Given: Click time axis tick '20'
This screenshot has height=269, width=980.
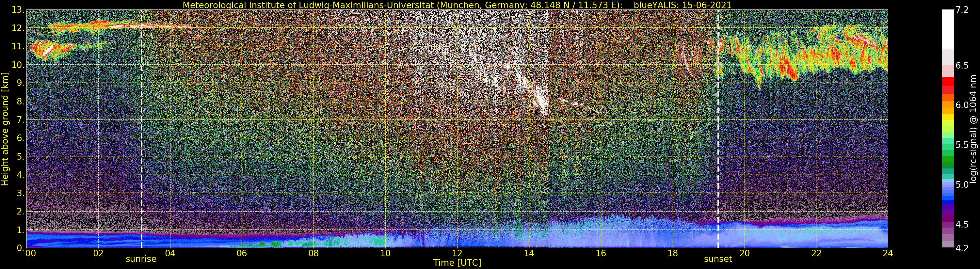Looking at the screenshot, I should pos(744,253).
